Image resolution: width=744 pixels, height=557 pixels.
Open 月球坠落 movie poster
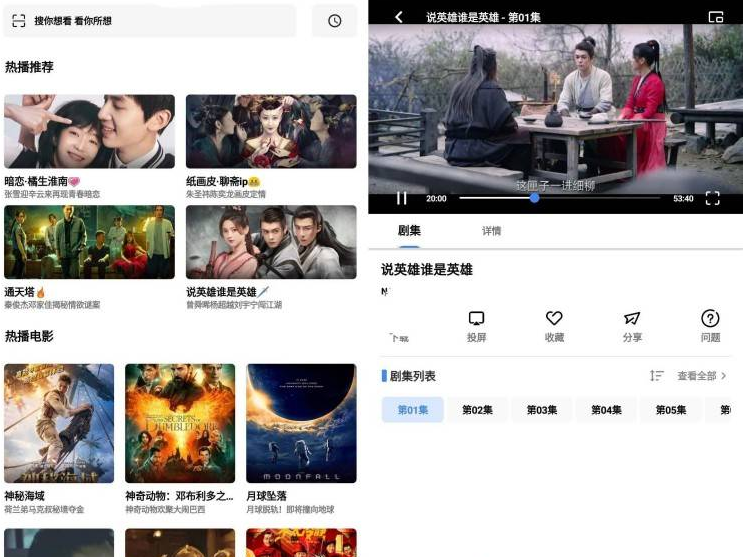(301, 423)
